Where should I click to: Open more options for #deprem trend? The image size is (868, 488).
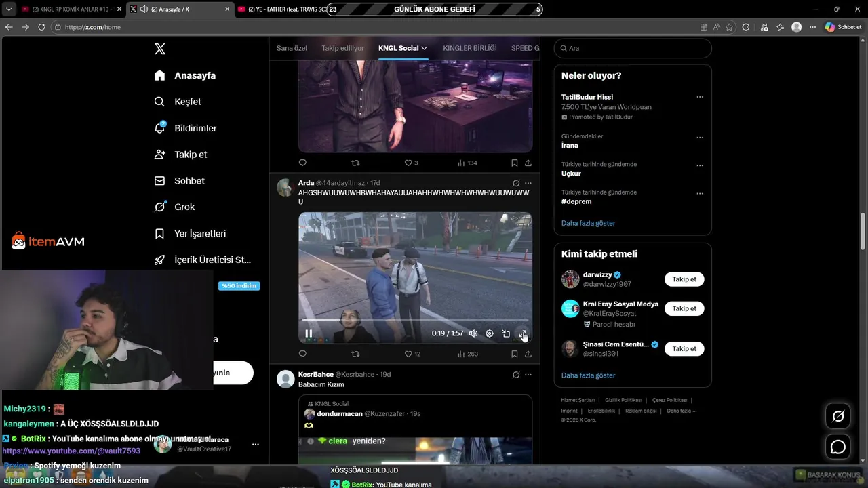pyautogui.click(x=700, y=193)
